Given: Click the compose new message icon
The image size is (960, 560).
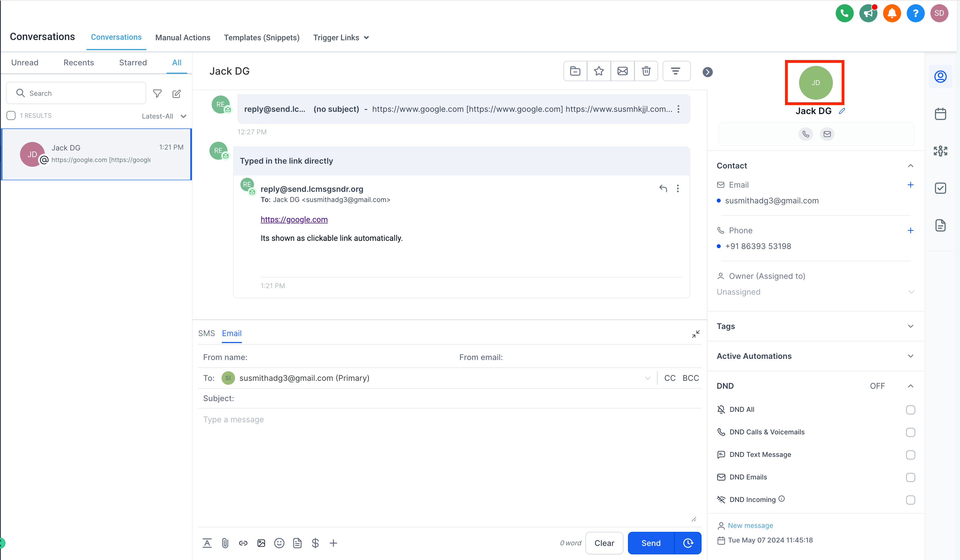Looking at the screenshot, I should 176,94.
